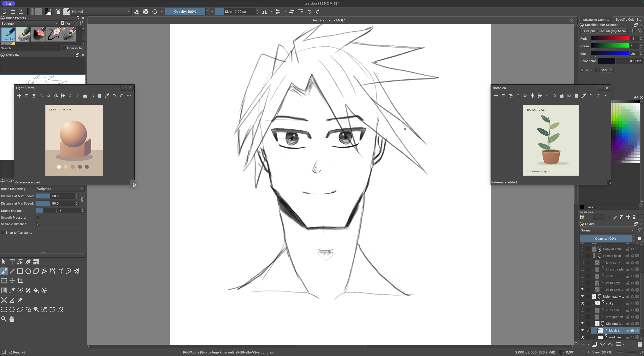Delete reference in Botanical window trash icon
The width and height of the screenshot is (644, 356).
click(576, 96)
